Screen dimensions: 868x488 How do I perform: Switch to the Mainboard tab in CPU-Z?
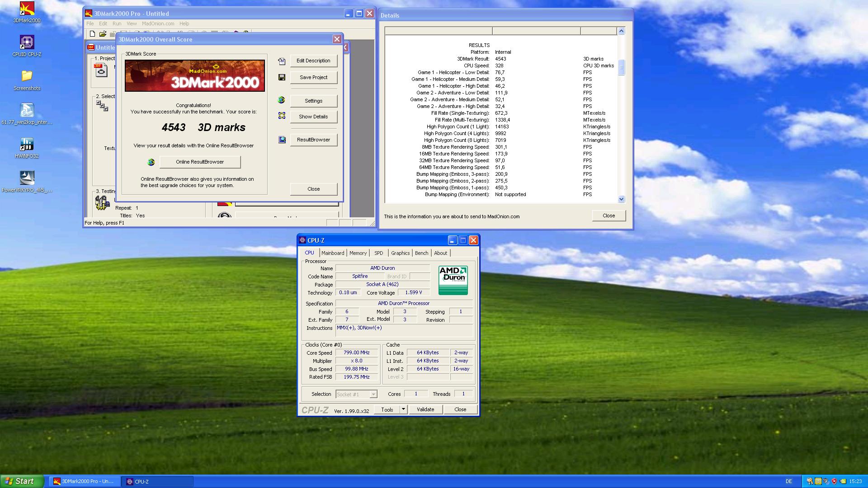tap(332, 253)
